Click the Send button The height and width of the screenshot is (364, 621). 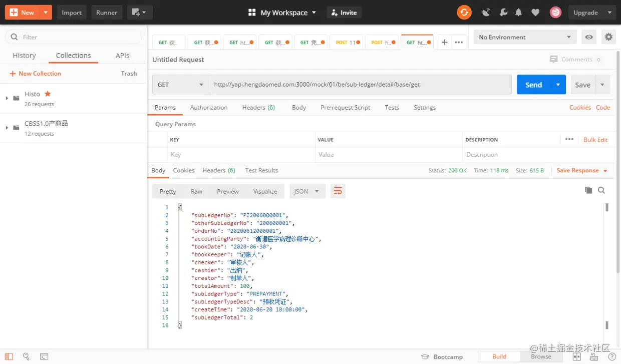(x=533, y=85)
